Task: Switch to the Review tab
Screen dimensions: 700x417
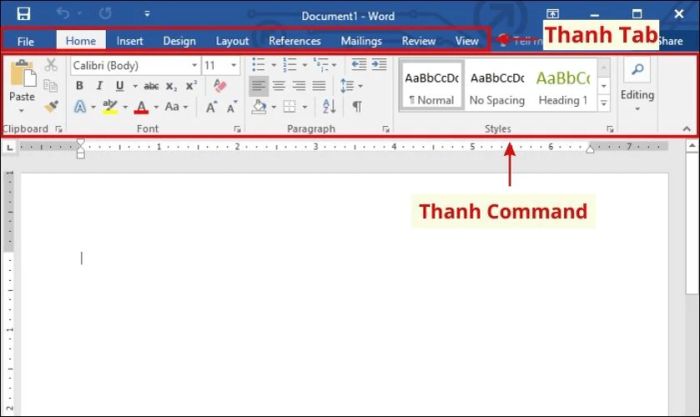Action: tap(418, 41)
